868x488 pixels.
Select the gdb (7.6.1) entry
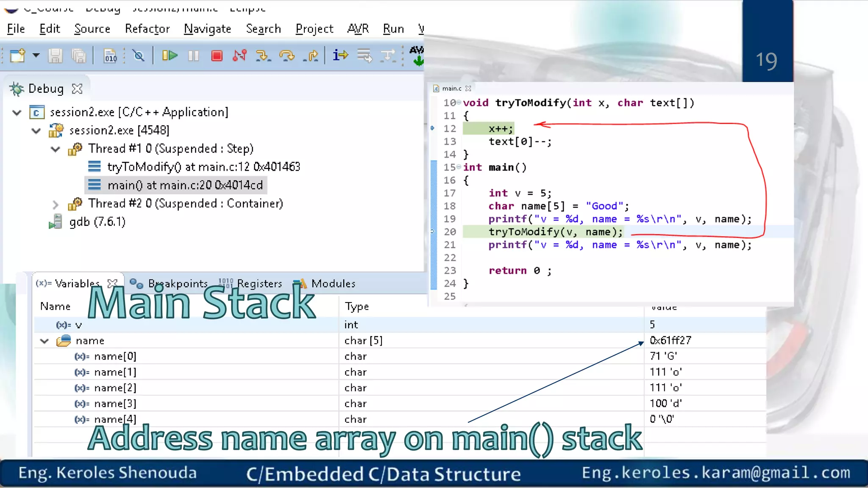click(97, 222)
